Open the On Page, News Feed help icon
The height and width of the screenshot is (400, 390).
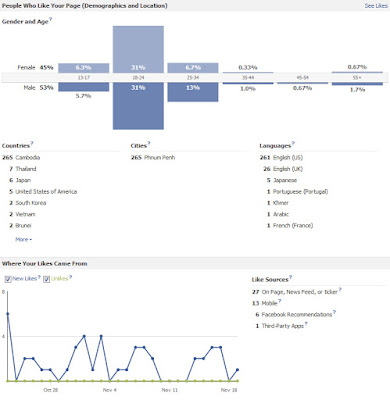click(x=340, y=290)
